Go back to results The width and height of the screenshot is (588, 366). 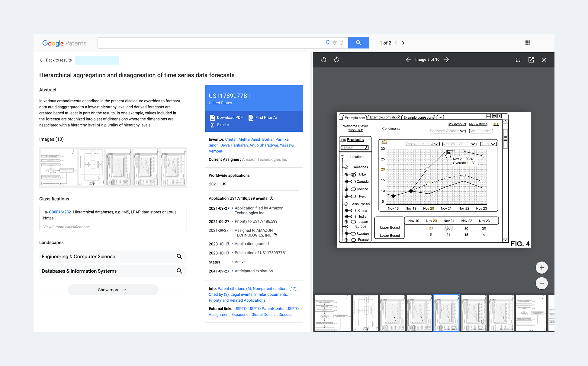point(56,60)
